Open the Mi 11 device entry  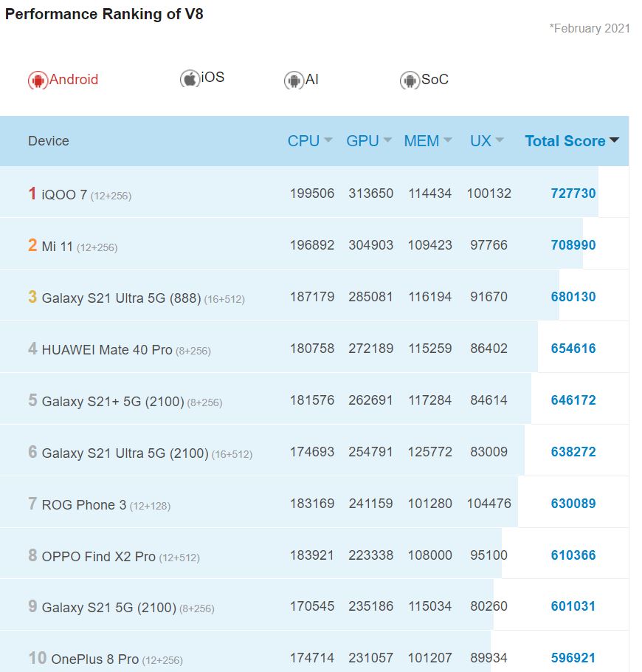[x=58, y=247]
